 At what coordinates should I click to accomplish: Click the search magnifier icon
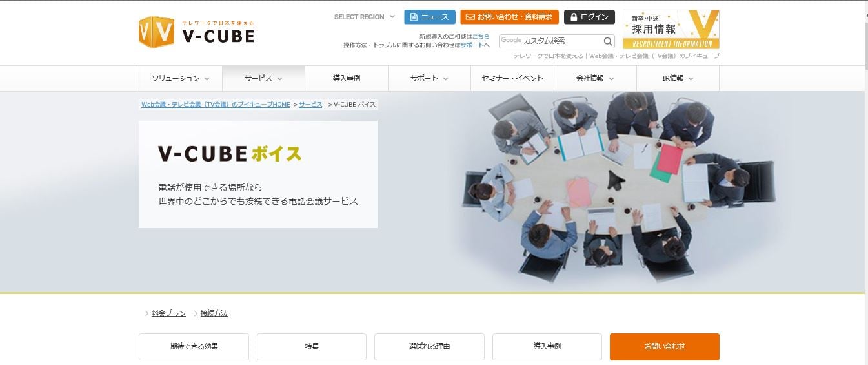click(x=608, y=41)
